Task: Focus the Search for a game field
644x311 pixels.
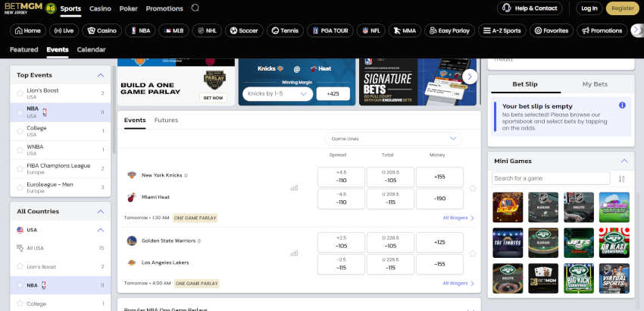Action: pos(551,178)
